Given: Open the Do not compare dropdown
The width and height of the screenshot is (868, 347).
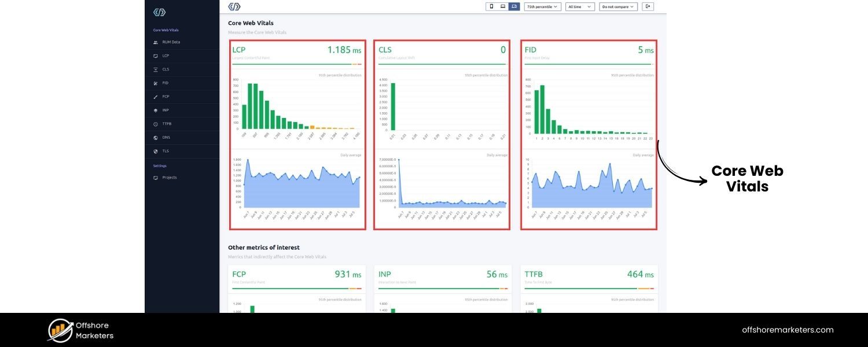Looking at the screenshot, I should click(618, 6).
